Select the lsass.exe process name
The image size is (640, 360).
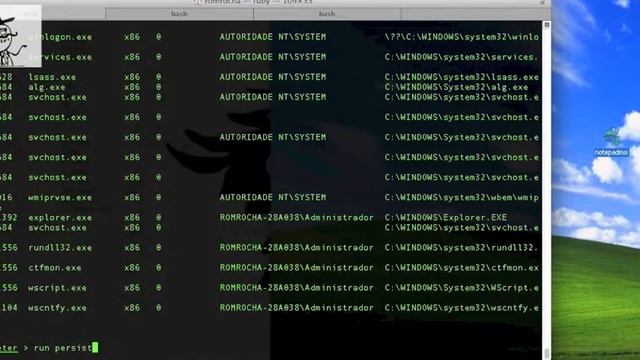tap(52, 77)
